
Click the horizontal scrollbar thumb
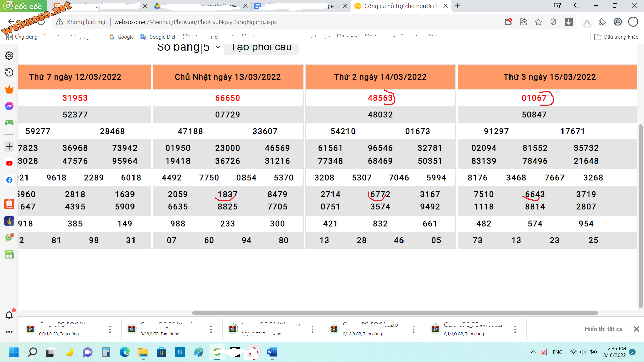(395, 313)
